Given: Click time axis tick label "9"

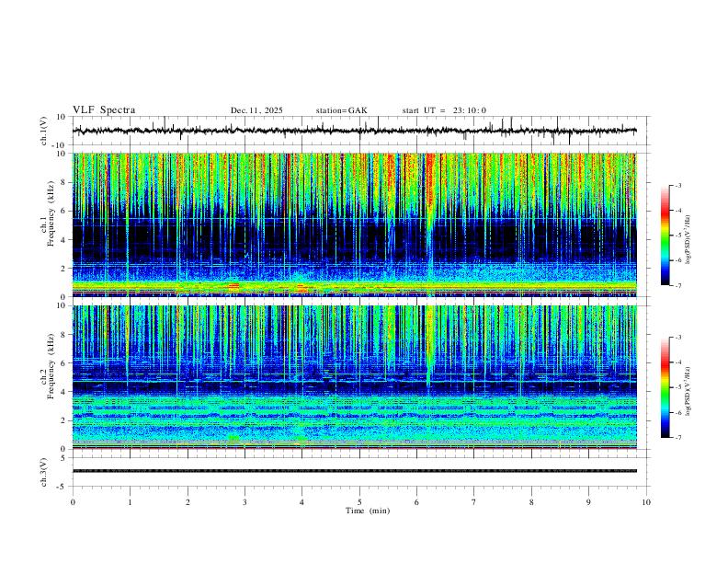Looking at the screenshot, I should [x=588, y=502].
